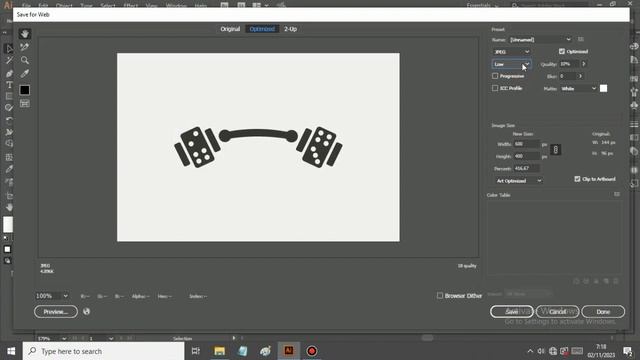Select the Eyedropper tool in dialog
The height and width of the screenshot is (360, 640).
pos(24,74)
